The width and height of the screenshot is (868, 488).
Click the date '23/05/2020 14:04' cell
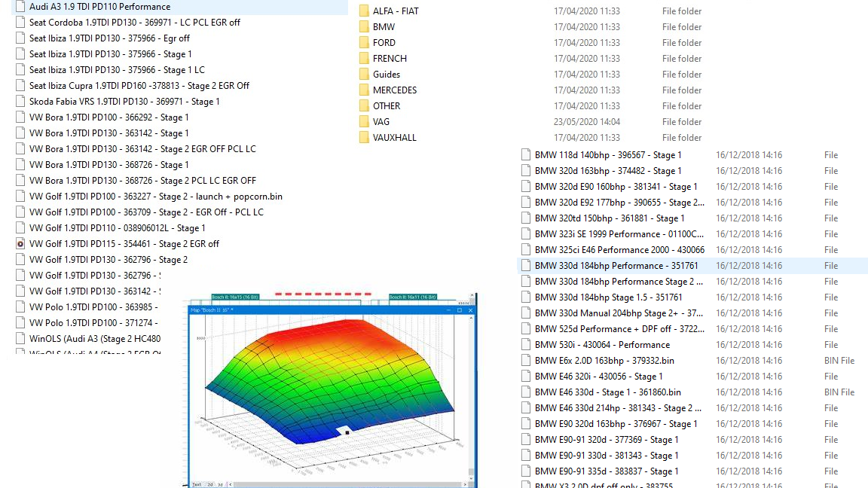587,122
